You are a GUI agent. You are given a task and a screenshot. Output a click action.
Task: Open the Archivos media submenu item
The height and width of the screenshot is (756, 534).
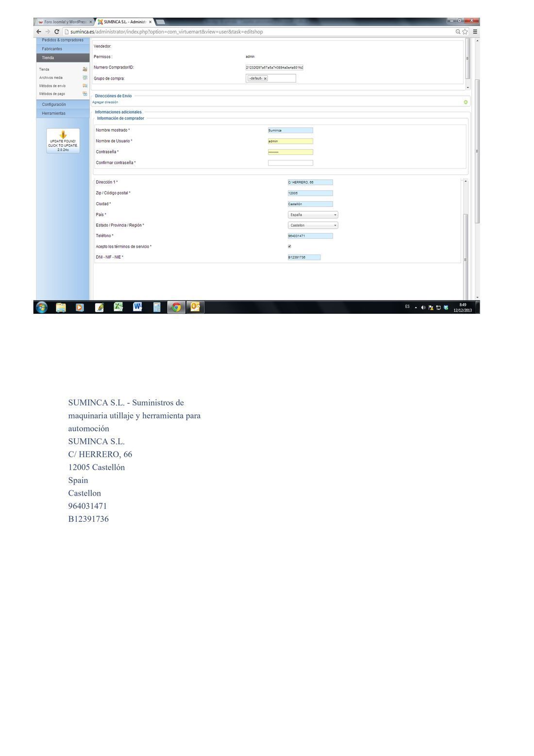click(51, 78)
